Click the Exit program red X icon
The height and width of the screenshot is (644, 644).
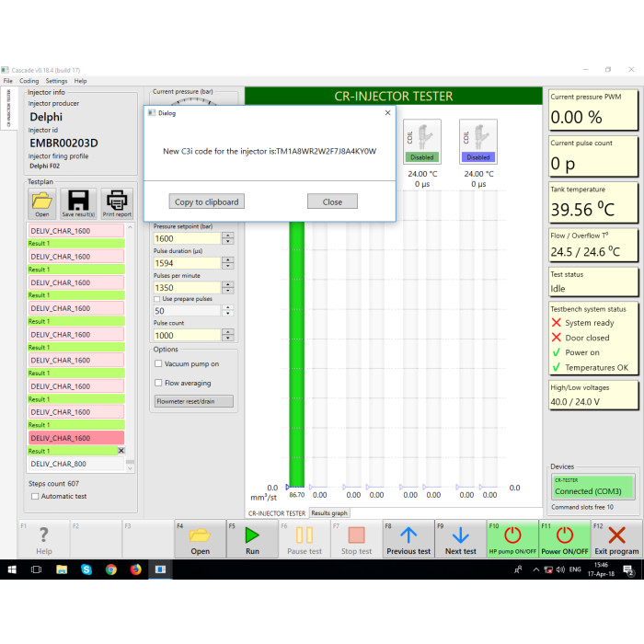pyautogui.click(x=616, y=539)
